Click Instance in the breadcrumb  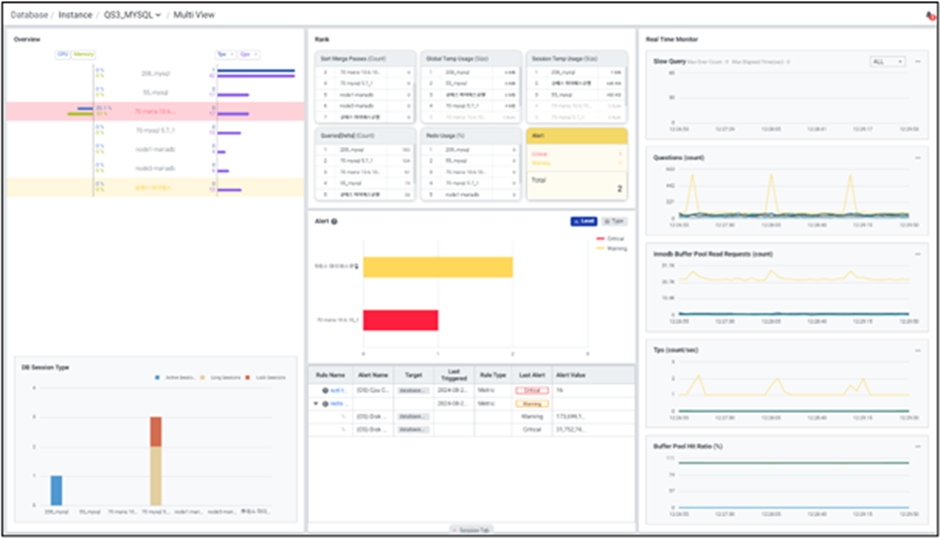[x=74, y=15]
